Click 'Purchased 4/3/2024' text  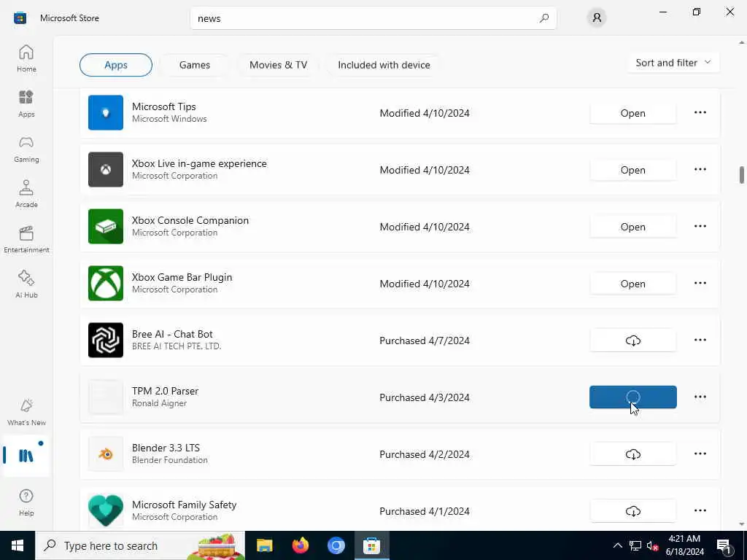tap(425, 397)
